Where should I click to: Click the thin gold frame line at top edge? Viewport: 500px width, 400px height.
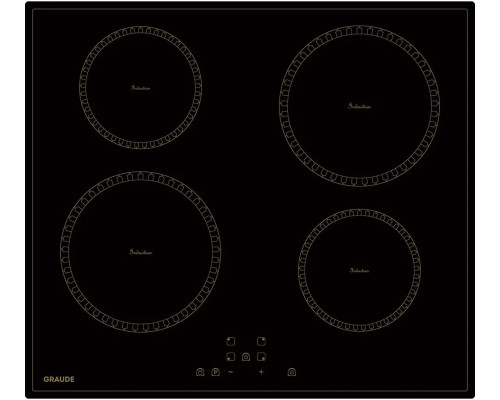(250, 9)
